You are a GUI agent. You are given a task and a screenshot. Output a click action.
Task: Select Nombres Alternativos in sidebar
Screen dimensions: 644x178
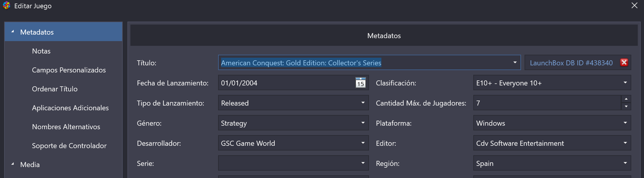coord(66,127)
